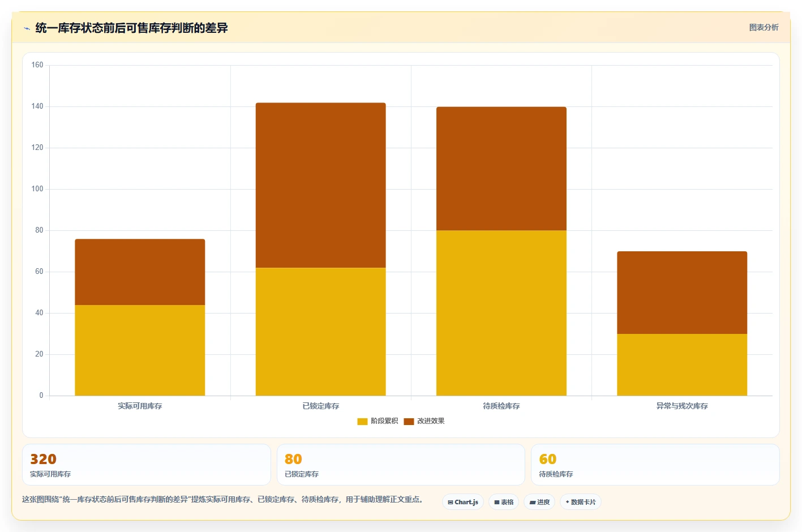
Task: Click the yellow 阶段累积 legend color box
Action: tap(362, 421)
